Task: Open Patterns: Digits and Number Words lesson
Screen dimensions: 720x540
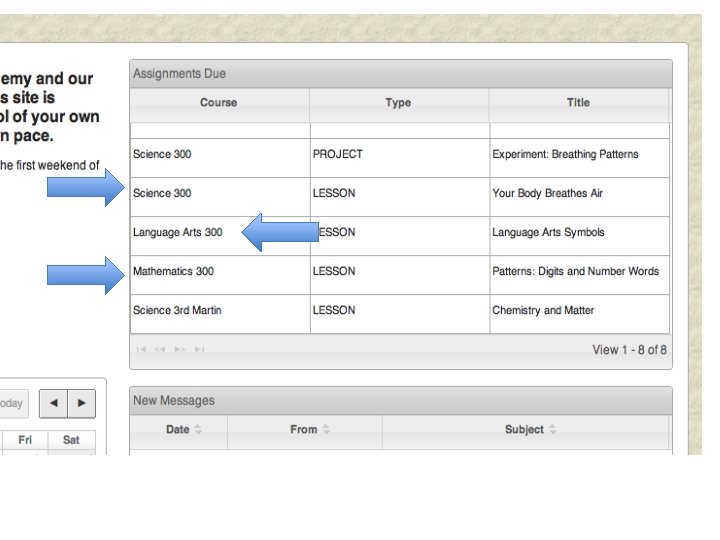Action: coord(575,272)
